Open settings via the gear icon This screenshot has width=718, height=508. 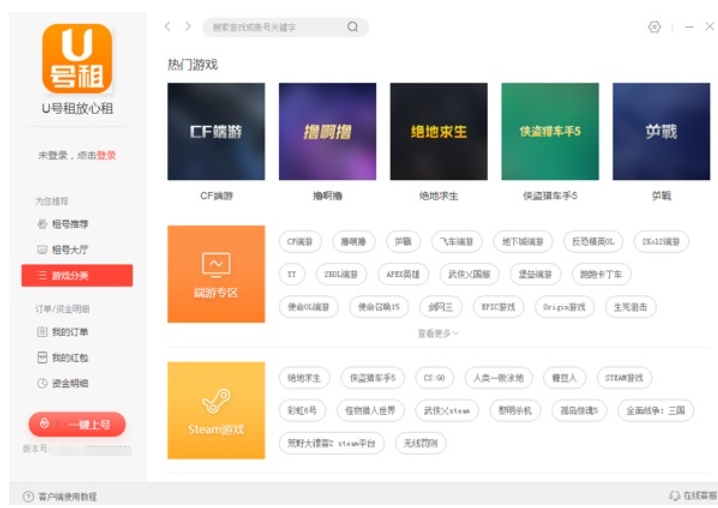[654, 27]
